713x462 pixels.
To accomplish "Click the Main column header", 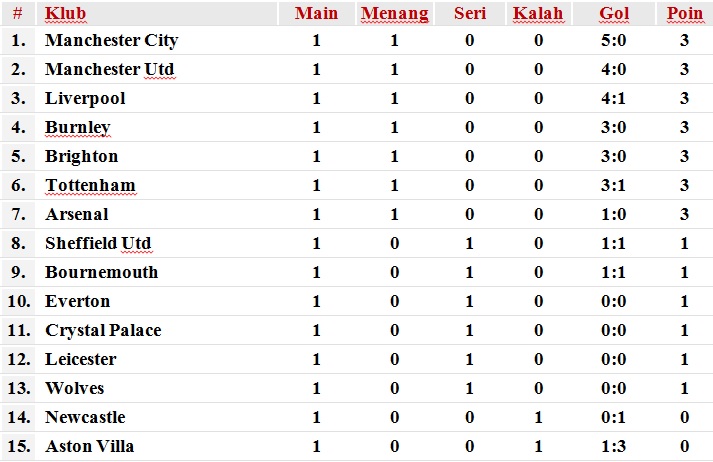I will pyautogui.click(x=316, y=13).
